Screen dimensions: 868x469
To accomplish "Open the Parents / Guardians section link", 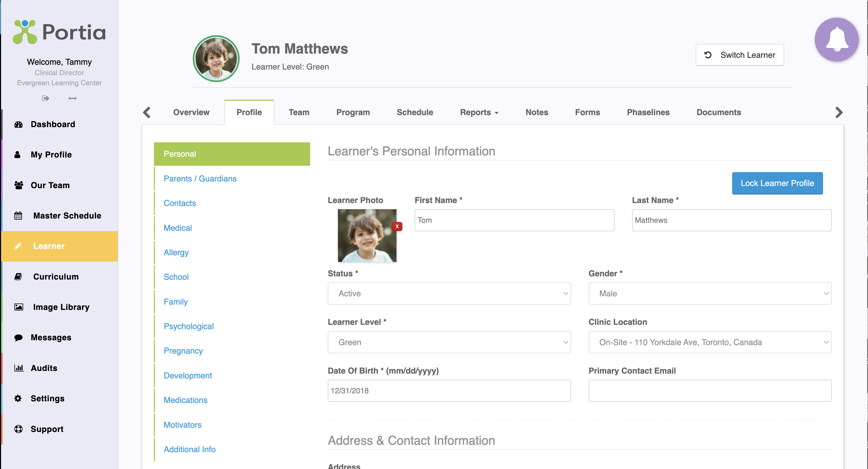I will coord(200,178).
